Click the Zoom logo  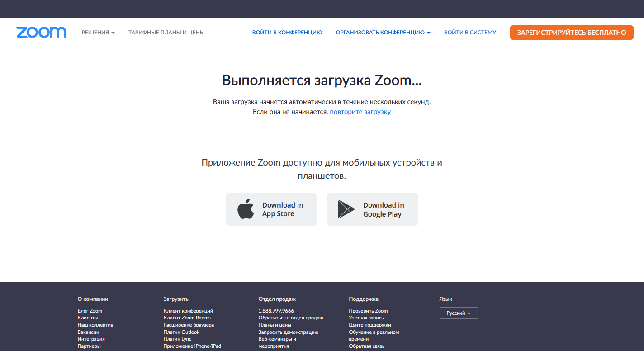41,32
